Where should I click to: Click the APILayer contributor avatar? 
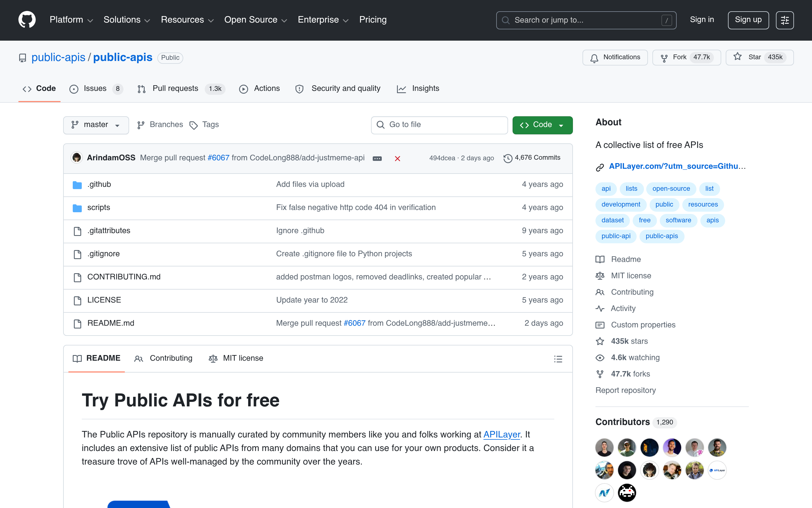(717, 470)
